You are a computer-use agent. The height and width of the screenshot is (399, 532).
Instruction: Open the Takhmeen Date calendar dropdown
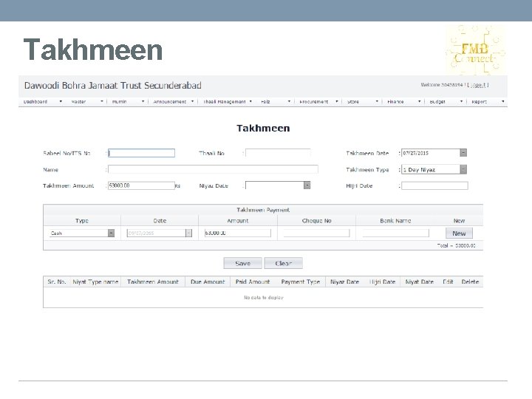(463, 153)
